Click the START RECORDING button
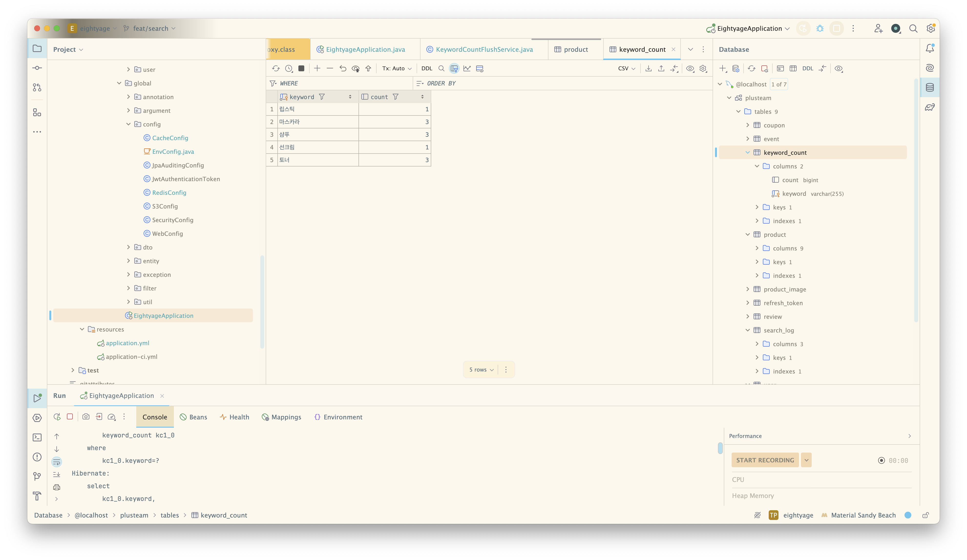967x560 pixels. point(765,460)
